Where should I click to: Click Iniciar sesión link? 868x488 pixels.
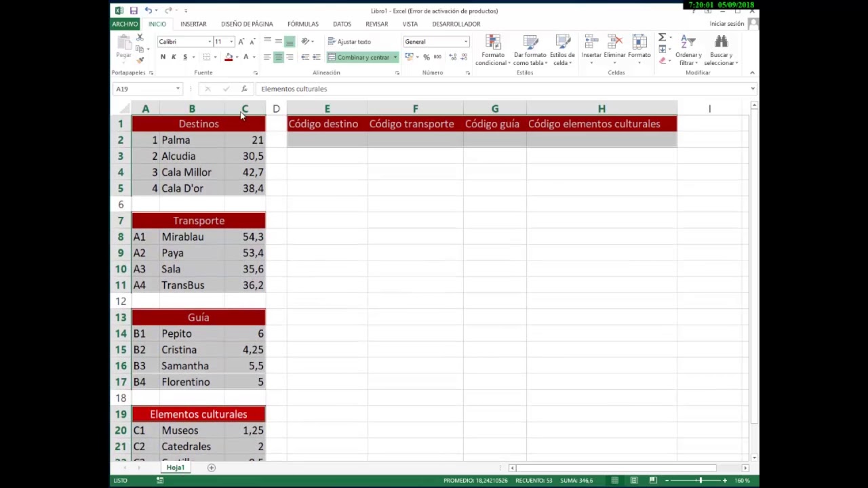pos(727,24)
